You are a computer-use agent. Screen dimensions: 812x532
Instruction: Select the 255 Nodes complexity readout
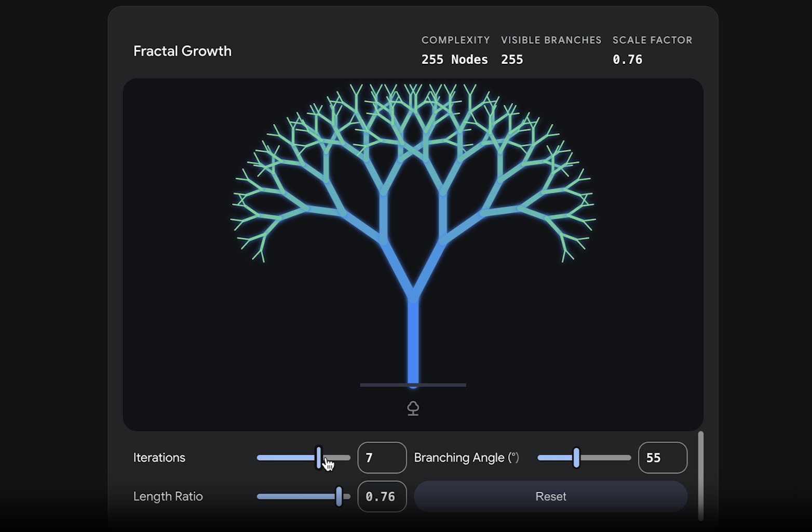point(454,60)
